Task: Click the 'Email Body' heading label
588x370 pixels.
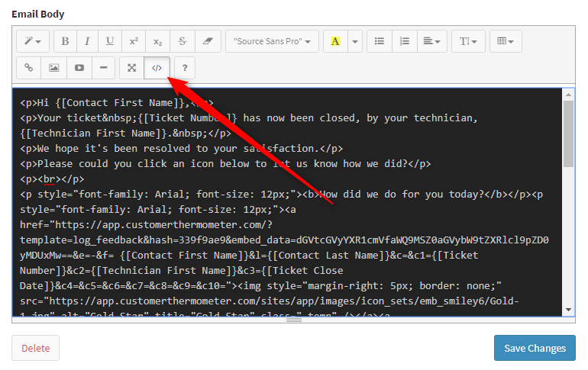Action: 38,14
